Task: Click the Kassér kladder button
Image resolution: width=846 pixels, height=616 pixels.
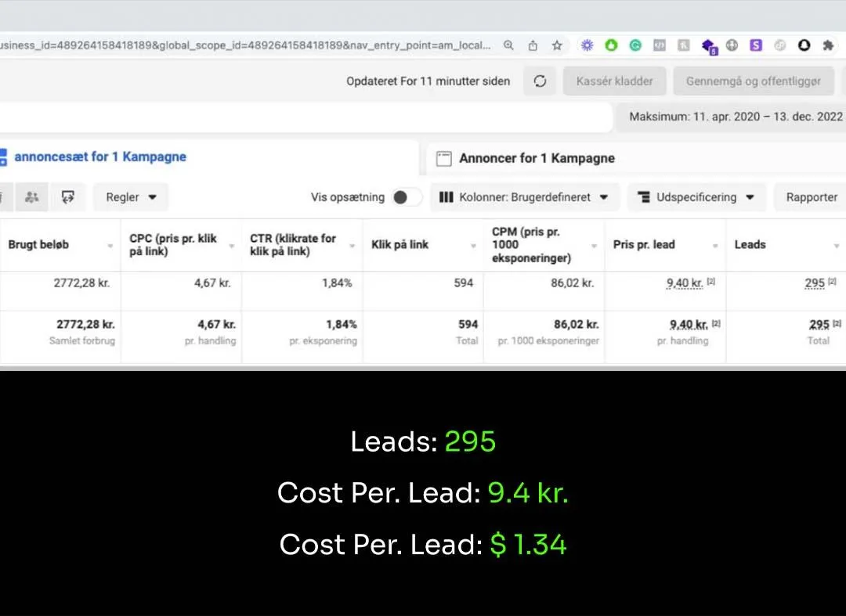Action: [x=615, y=81]
